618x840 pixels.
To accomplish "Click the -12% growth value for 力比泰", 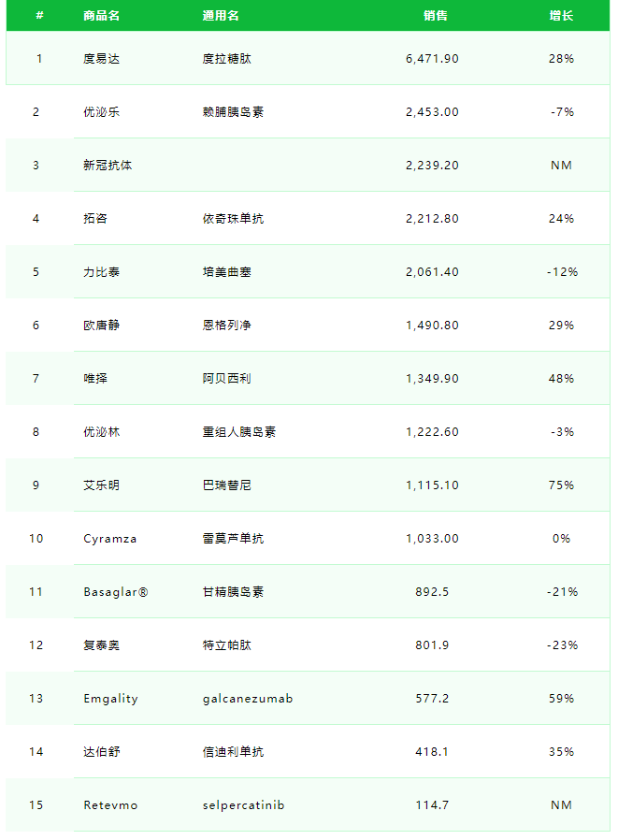I will pos(562,271).
